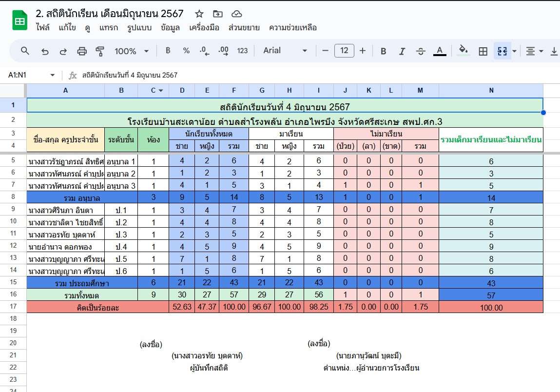Open the ดู menu
Viewport: 560px width, 392px height.
pyautogui.click(x=88, y=27)
